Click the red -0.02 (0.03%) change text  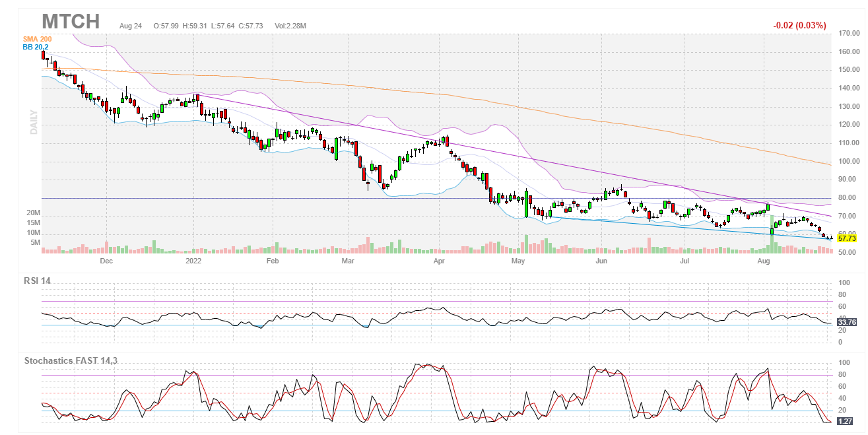pos(799,26)
